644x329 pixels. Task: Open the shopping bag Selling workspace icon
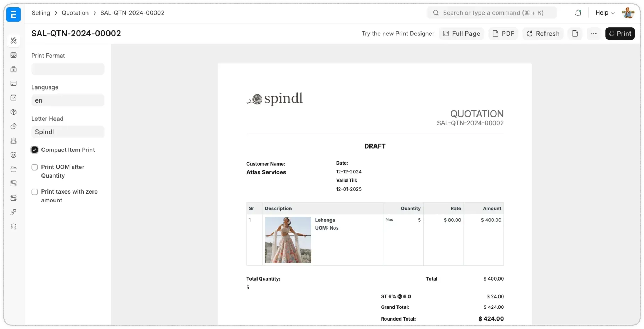[13, 98]
